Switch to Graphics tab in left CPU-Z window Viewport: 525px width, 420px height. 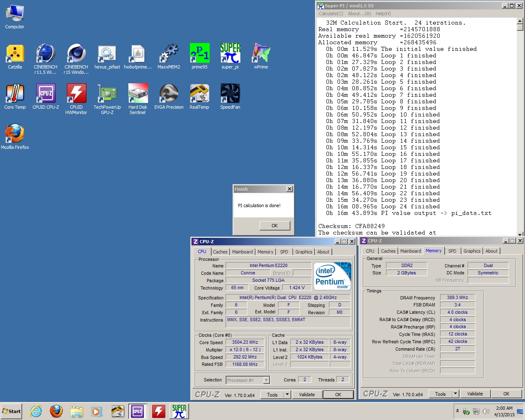pos(304,252)
